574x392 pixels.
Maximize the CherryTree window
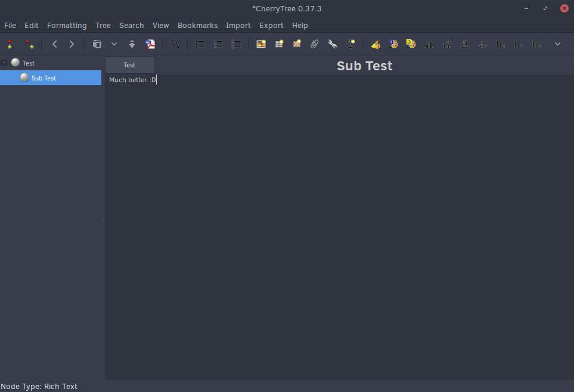coord(545,8)
